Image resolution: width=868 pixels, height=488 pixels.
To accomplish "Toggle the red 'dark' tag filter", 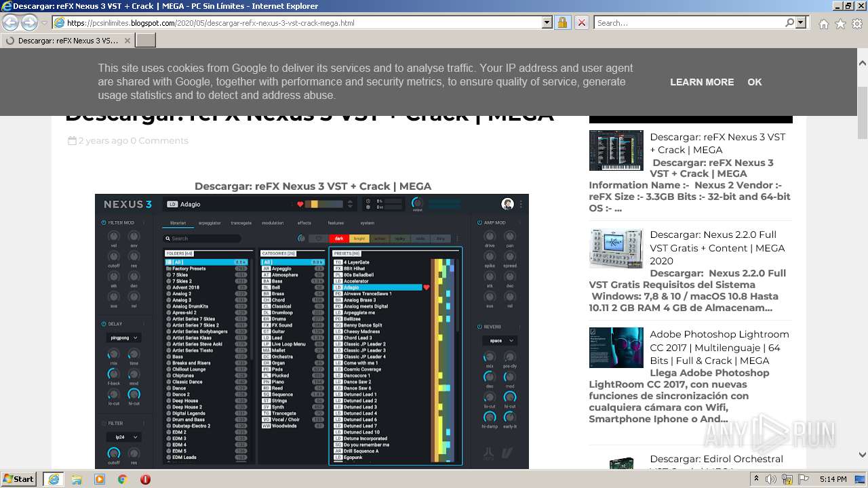I will tap(339, 239).
